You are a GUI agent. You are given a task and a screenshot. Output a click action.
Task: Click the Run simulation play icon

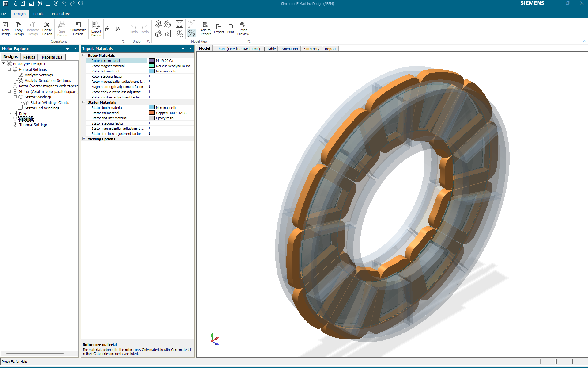click(56, 3)
